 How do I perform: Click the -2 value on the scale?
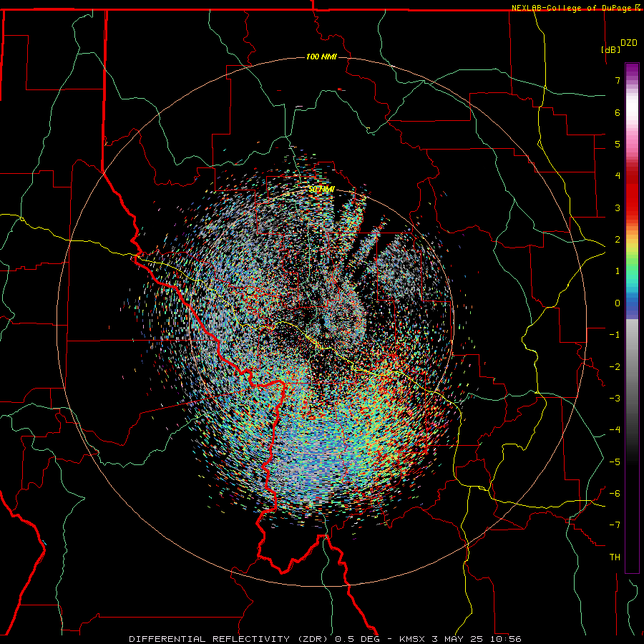pos(615,367)
